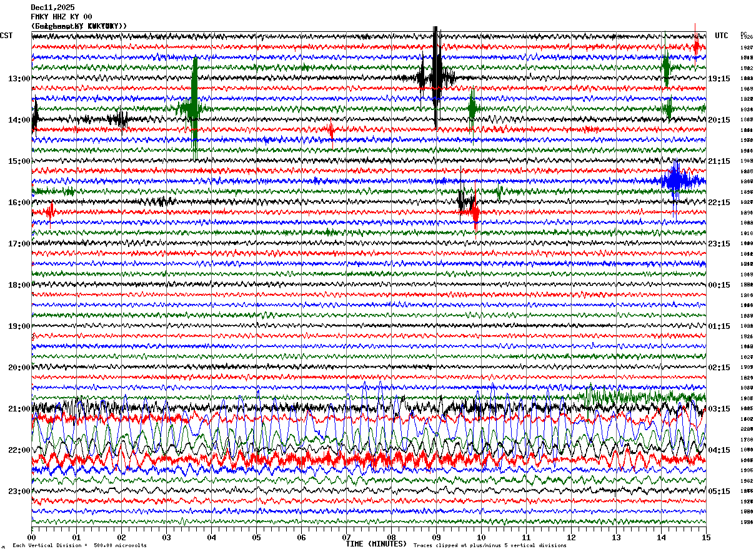Click the 05:15 UTC time label
756x554 pixels.
pyautogui.click(x=719, y=491)
